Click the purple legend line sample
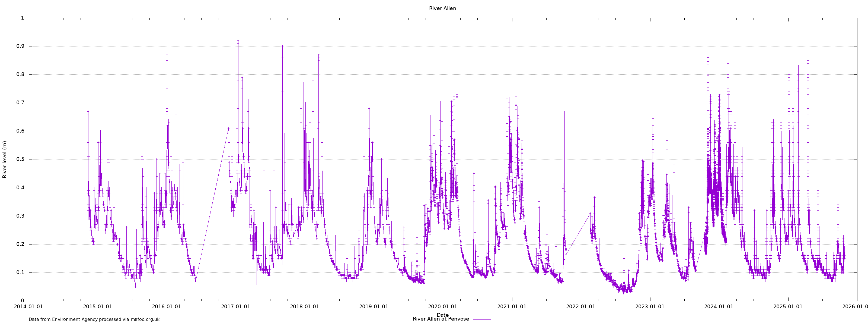Screen dimensions: 868x326 tap(481, 319)
